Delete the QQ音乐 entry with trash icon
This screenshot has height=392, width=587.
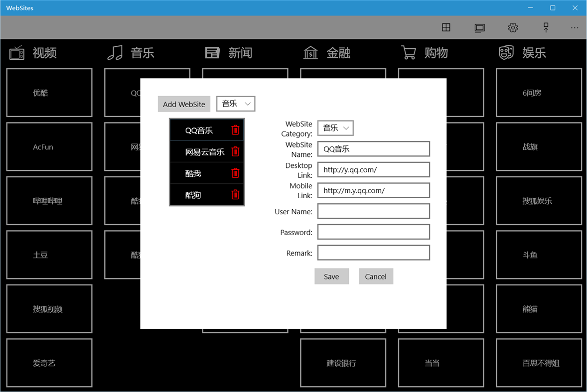235,130
